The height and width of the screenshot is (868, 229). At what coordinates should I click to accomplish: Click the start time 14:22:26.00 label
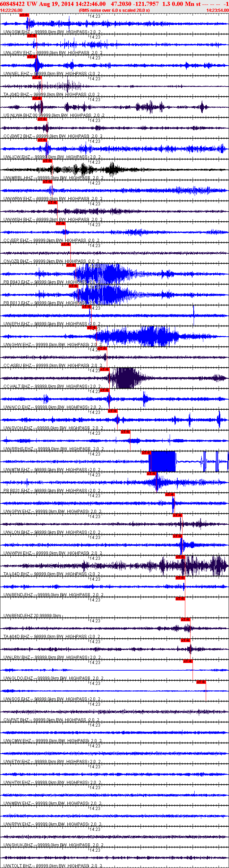(11, 10)
